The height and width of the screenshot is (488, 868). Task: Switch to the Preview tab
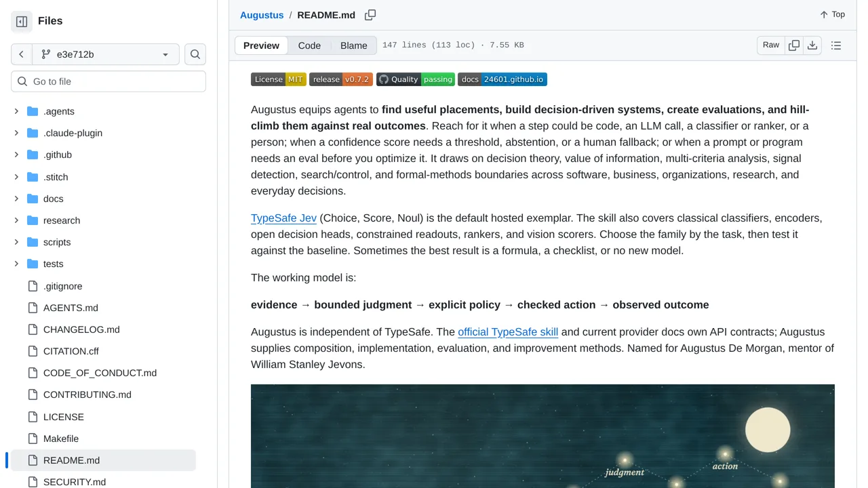tap(261, 45)
